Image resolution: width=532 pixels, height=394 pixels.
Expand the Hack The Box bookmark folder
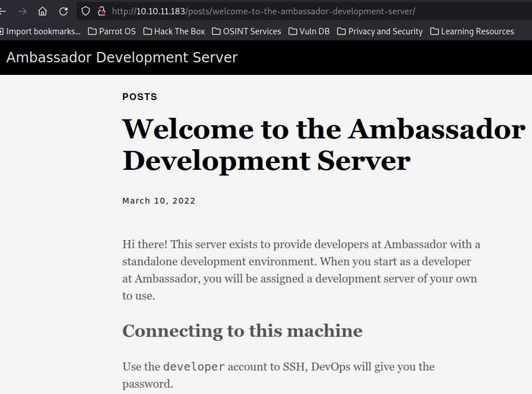174,31
